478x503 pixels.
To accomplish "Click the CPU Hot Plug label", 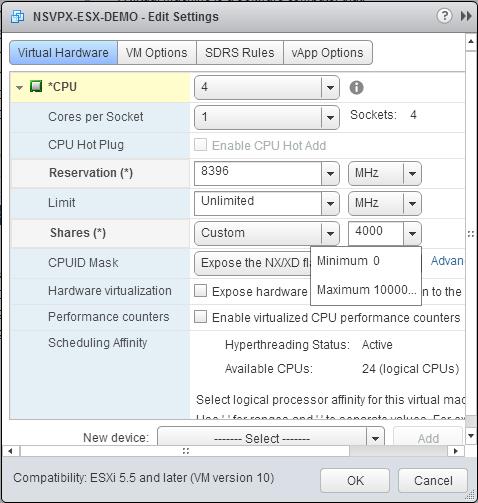I will pos(86,145).
